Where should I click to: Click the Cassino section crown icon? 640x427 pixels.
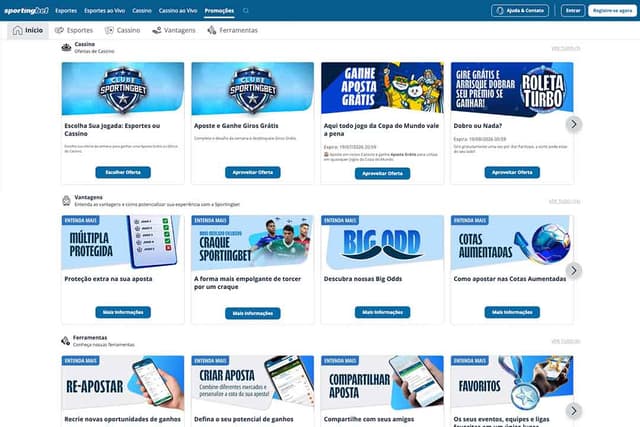(x=66, y=48)
